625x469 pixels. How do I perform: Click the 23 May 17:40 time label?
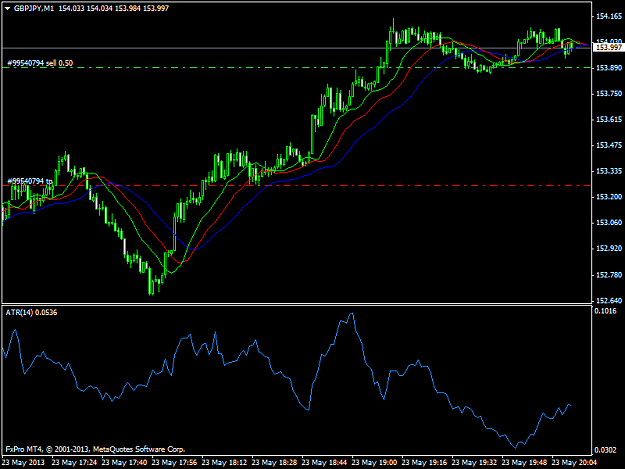[x=124, y=462]
